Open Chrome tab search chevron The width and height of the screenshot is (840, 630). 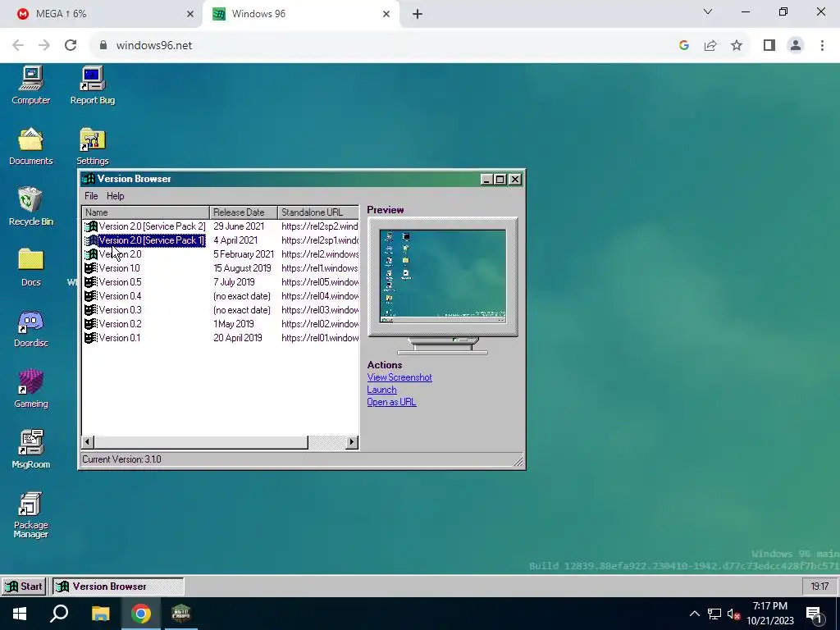(708, 11)
